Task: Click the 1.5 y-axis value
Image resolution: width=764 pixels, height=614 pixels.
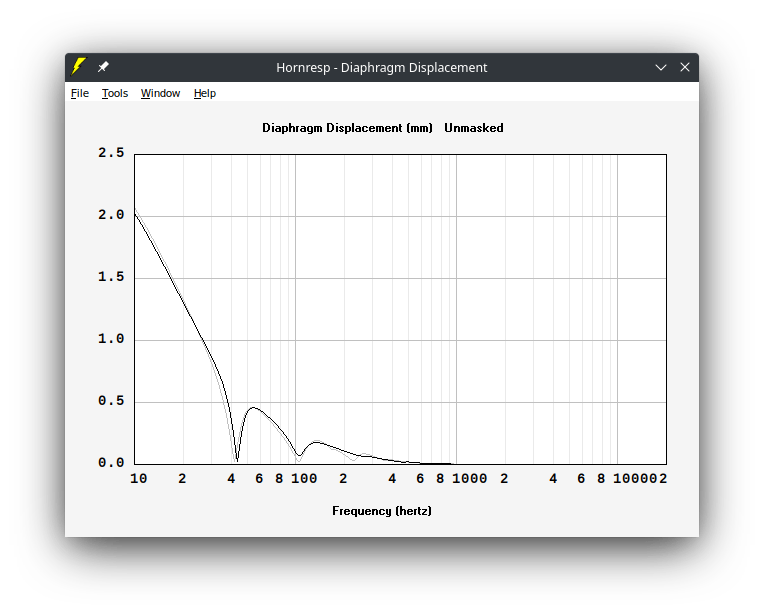Action: [x=111, y=277]
